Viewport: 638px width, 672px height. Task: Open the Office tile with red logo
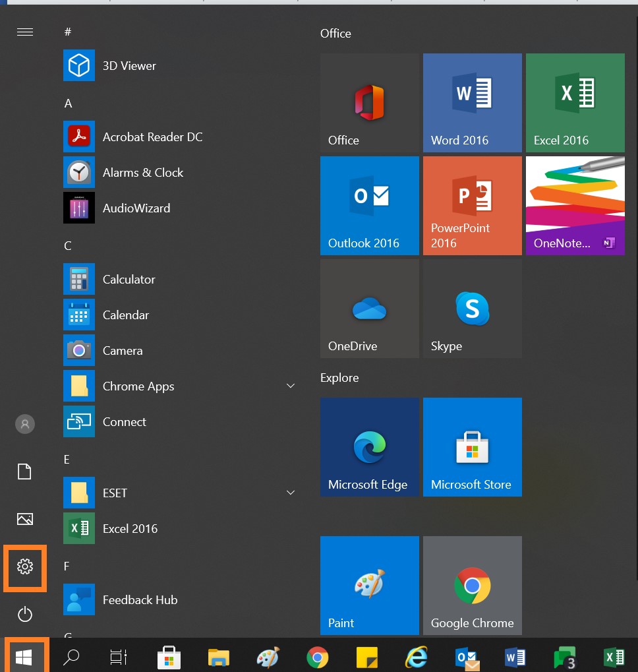pos(370,103)
